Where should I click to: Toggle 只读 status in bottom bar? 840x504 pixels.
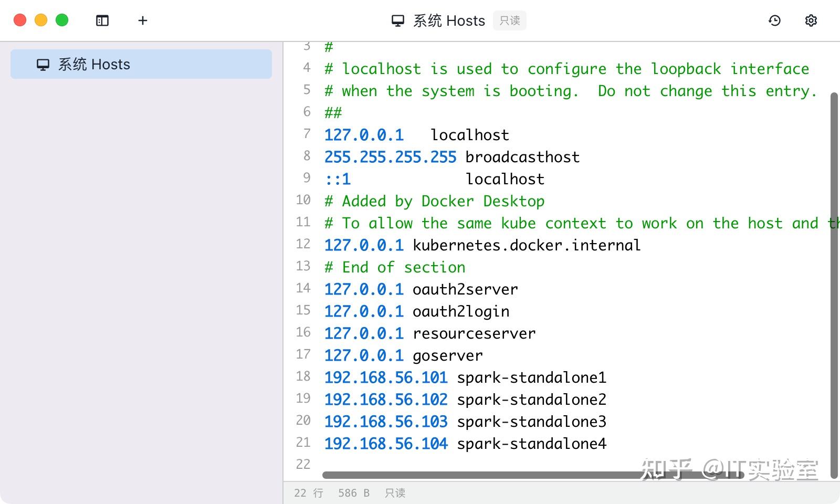point(395,492)
